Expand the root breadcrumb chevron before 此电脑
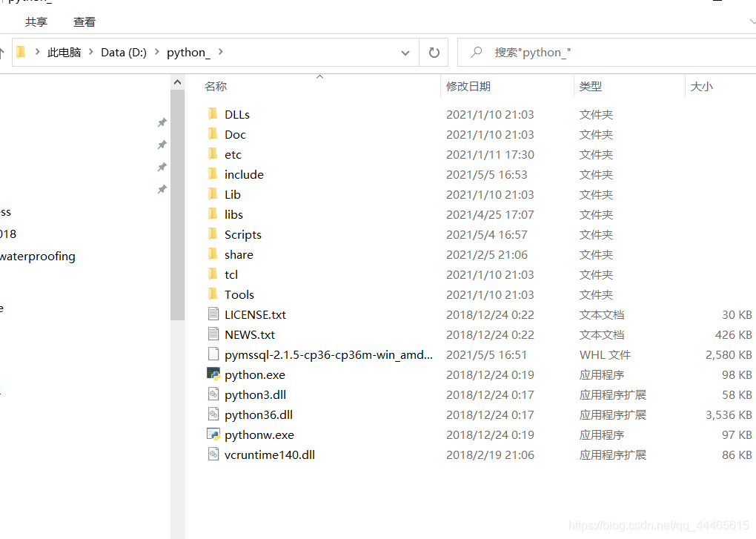Viewport: 756px width, 539px height. coord(37,52)
